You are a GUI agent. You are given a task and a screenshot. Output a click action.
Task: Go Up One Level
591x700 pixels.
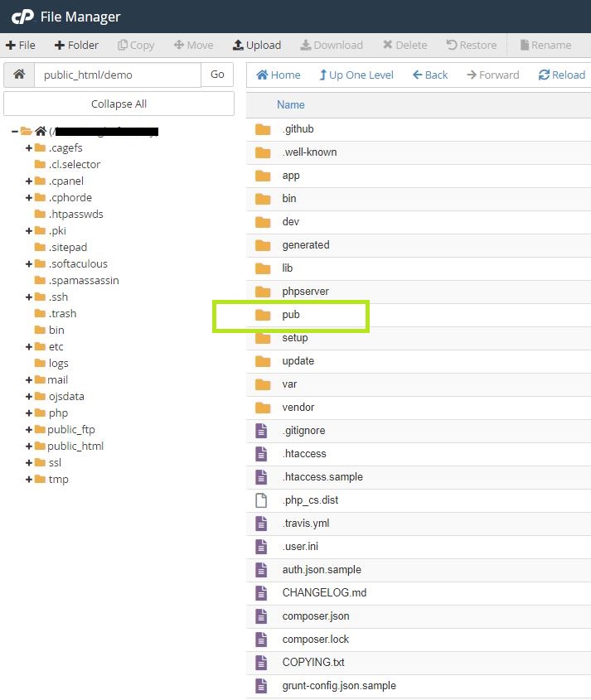coord(356,75)
